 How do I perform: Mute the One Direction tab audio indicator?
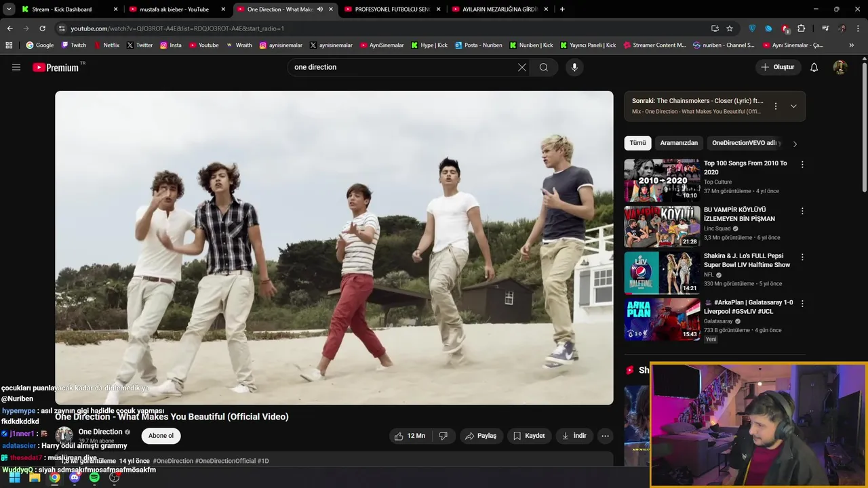tap(320, 9)
